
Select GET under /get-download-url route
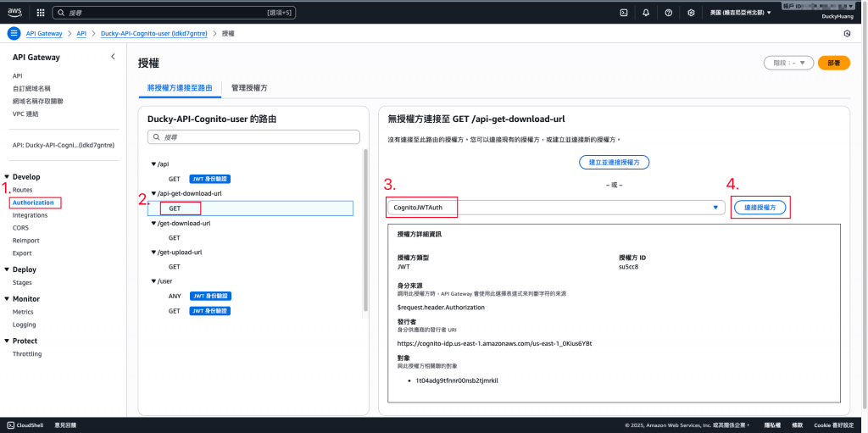[175, 237]
